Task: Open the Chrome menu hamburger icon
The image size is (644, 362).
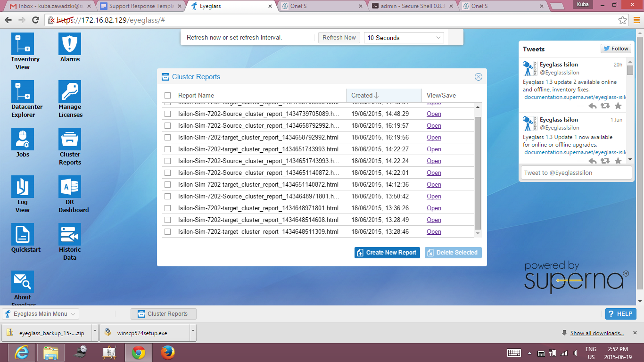Action: (x=636, y=20)
